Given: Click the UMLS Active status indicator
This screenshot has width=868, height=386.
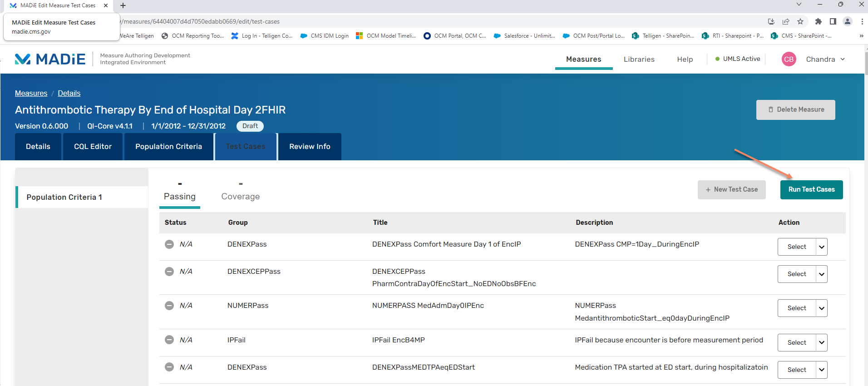Looking at the screenshot, I should coord(738,59).
